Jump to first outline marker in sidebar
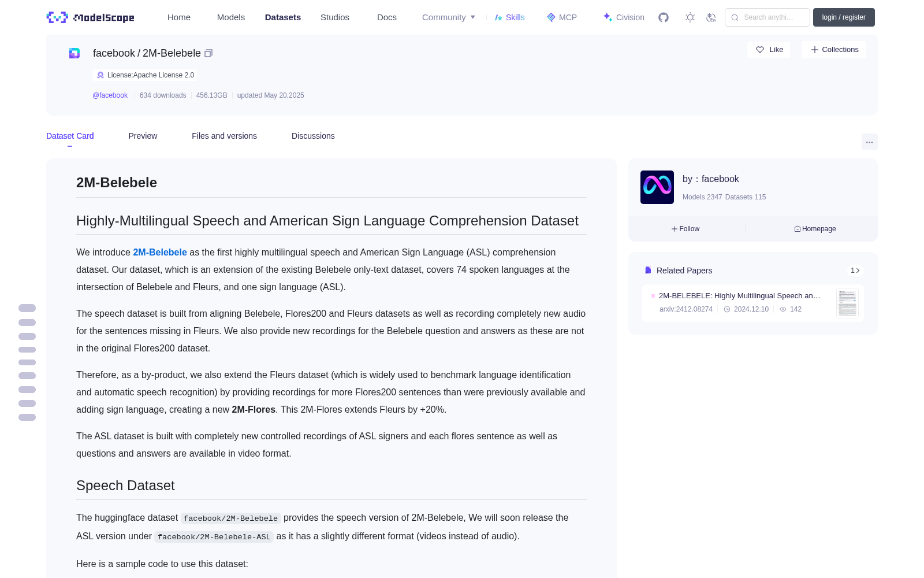Viewport: 924px width, 578px height. [x=27, y=308]
